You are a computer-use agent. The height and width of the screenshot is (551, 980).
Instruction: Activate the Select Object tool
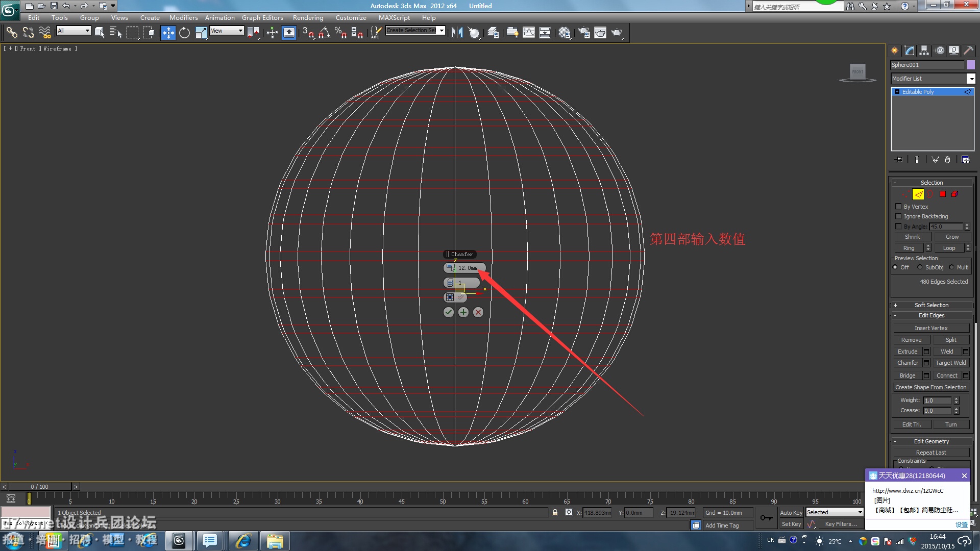coord(100,33)
